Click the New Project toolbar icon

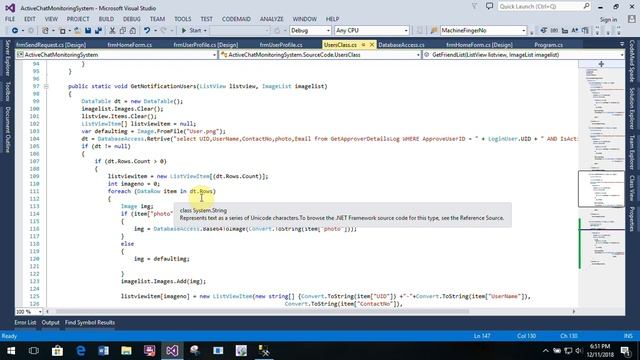click(45, 31)
